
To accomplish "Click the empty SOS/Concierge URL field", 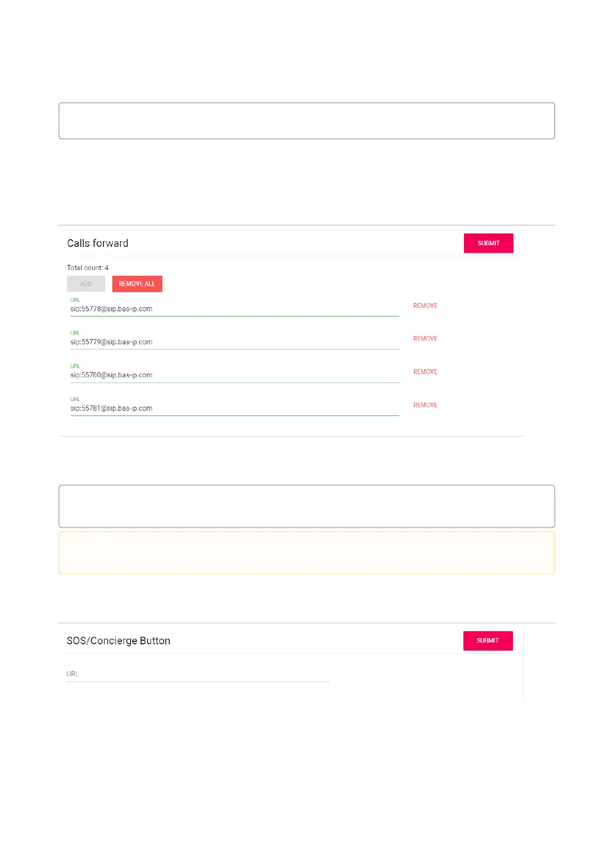I will tap(197, 674).
